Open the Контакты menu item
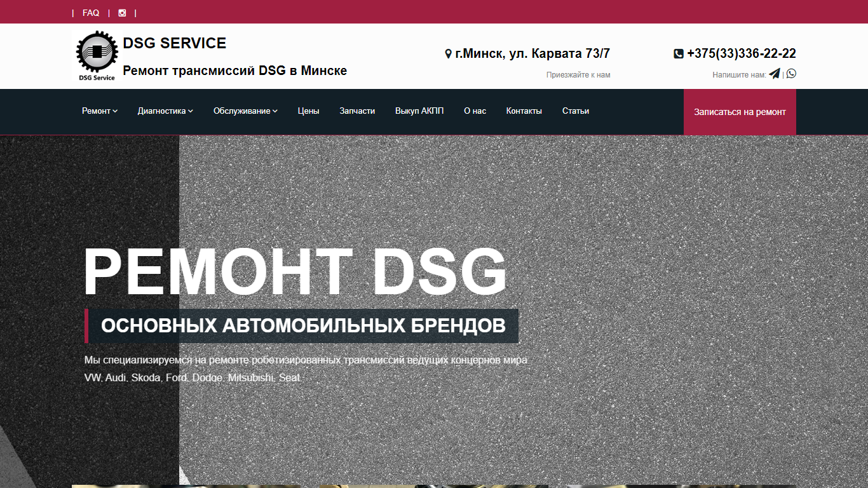Viewport: 868px width, 488px height. coord(524,111)
